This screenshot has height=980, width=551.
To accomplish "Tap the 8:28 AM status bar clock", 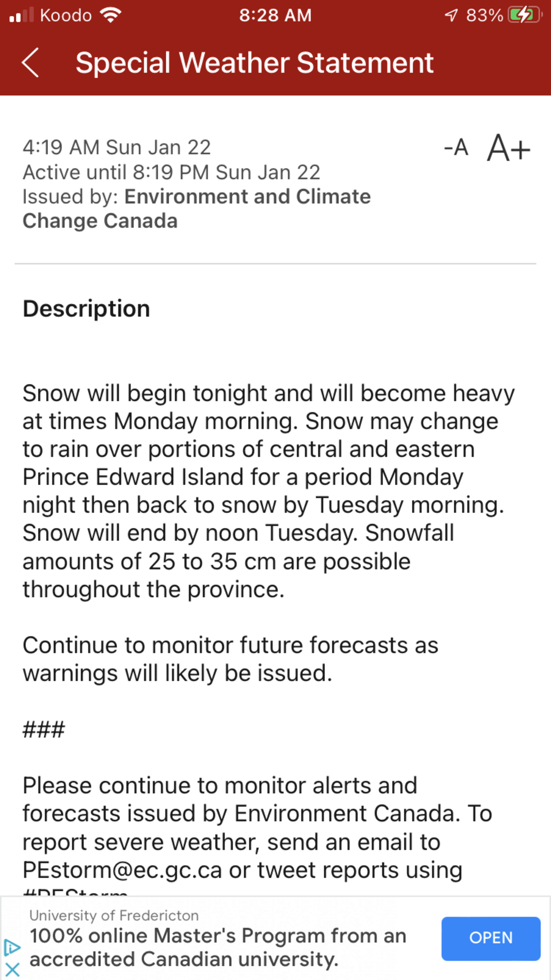I will pyautogui.click(x=275, y=15).
